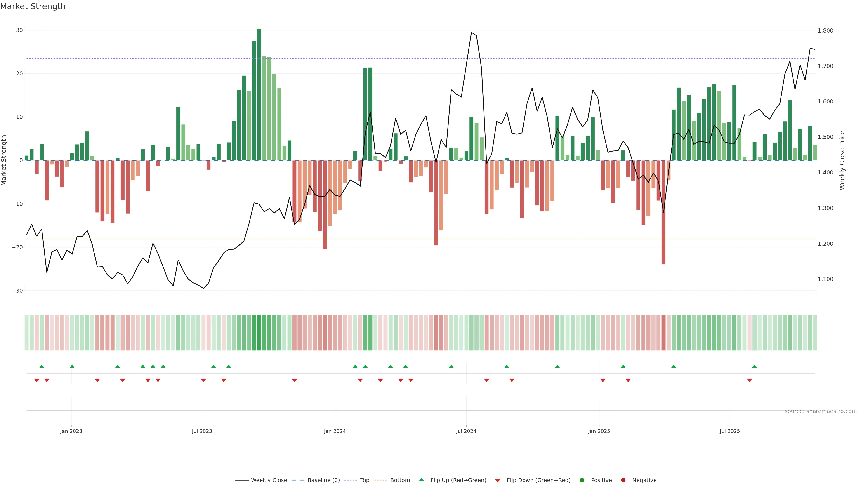The width and height of the screenshot is (868, 488).
Task: Click the Market Strength chart title
Action: pos(33,6)
